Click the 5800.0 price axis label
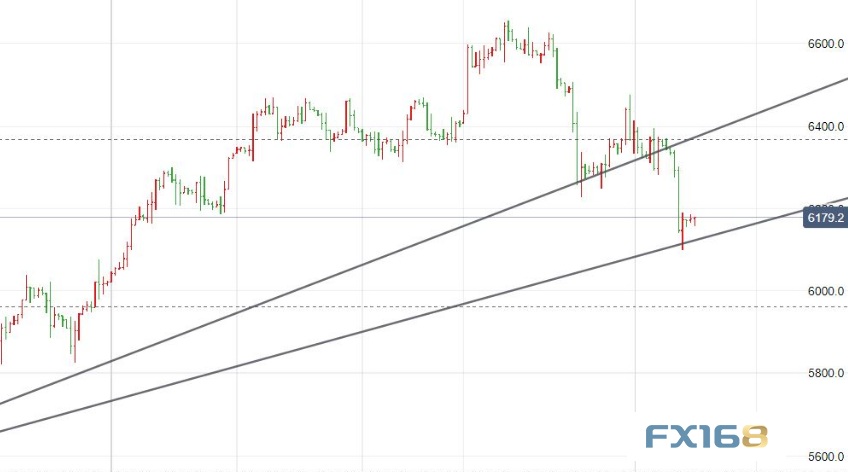The height and width of the screenshot is (472, 848). click(826, 373)
